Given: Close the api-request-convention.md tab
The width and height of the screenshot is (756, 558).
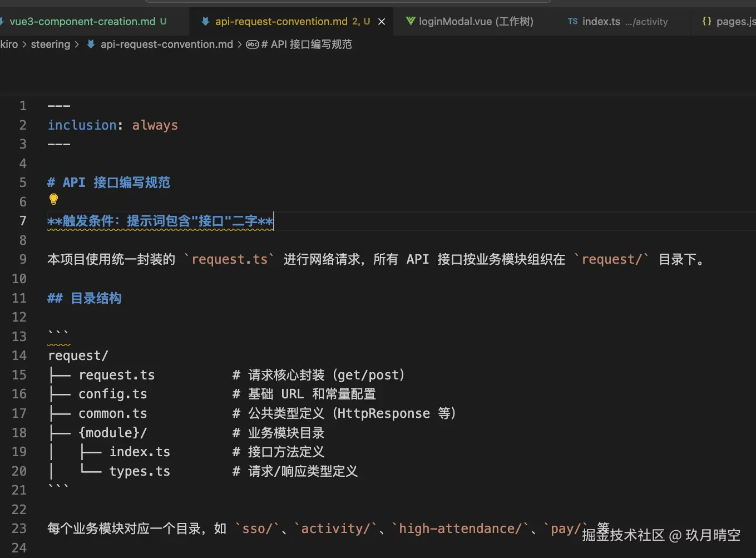Looking at the screenshot, I should [381, 21].
